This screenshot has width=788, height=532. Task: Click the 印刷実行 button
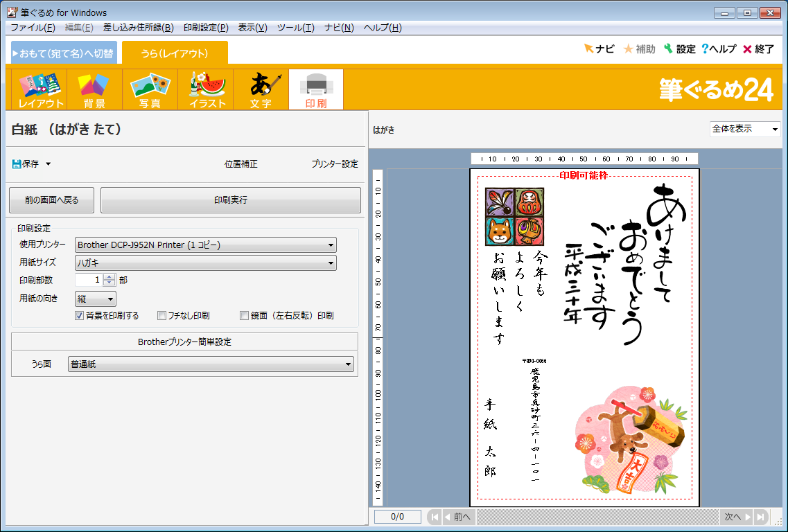pyautogui.click(x=231, y=200)
